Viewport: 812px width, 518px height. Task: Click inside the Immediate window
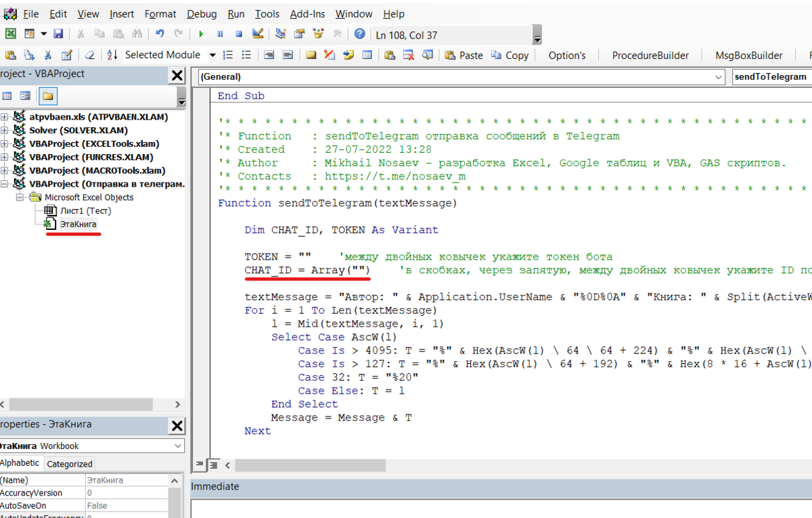(501, 508)
